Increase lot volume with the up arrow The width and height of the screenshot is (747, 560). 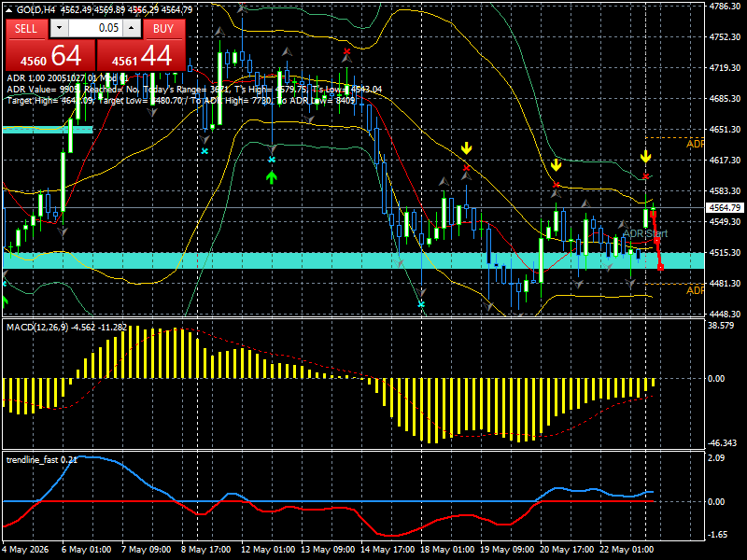(132, 28)
